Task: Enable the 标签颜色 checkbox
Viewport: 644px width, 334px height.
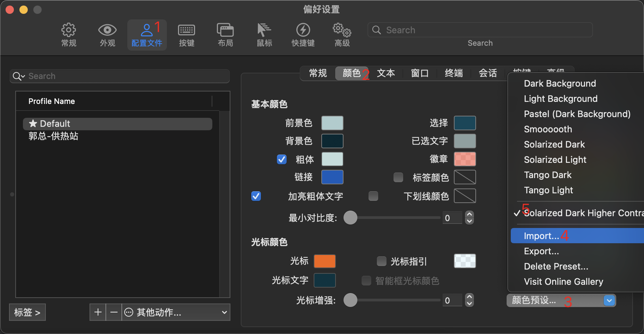Action: pyautogui.click(x=398, y=177)
